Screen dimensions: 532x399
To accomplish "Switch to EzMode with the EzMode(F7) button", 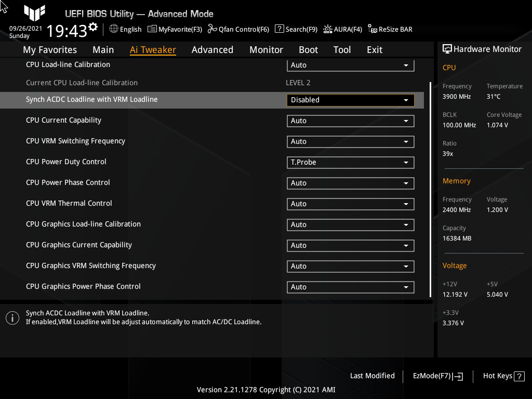I will [x=437, y=376].
